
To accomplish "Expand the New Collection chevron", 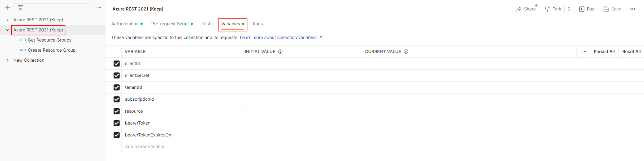I will point(8,60).
